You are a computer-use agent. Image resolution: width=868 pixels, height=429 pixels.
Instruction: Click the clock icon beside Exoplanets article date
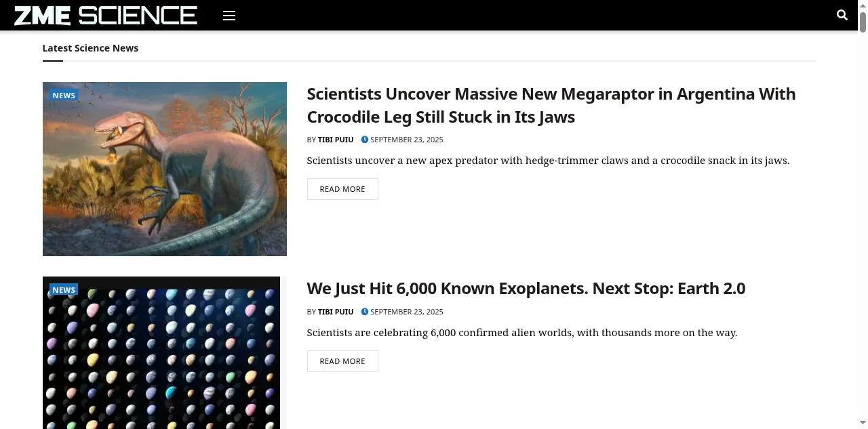coord(365,312)
